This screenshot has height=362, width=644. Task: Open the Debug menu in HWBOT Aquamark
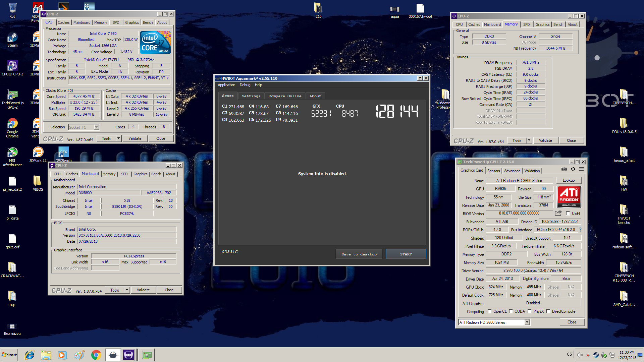pyautogui.click(x=245, y=85)
